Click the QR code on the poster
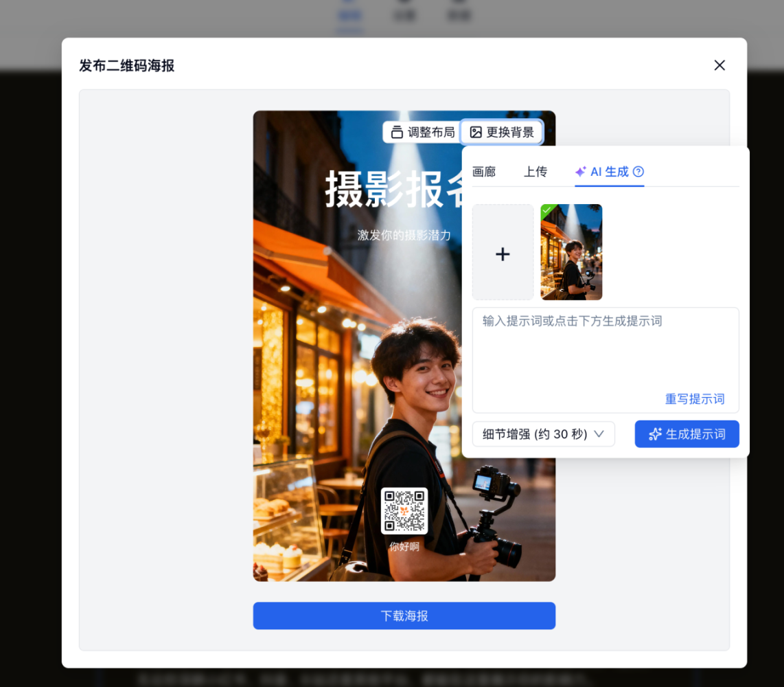 pos(404,511)
